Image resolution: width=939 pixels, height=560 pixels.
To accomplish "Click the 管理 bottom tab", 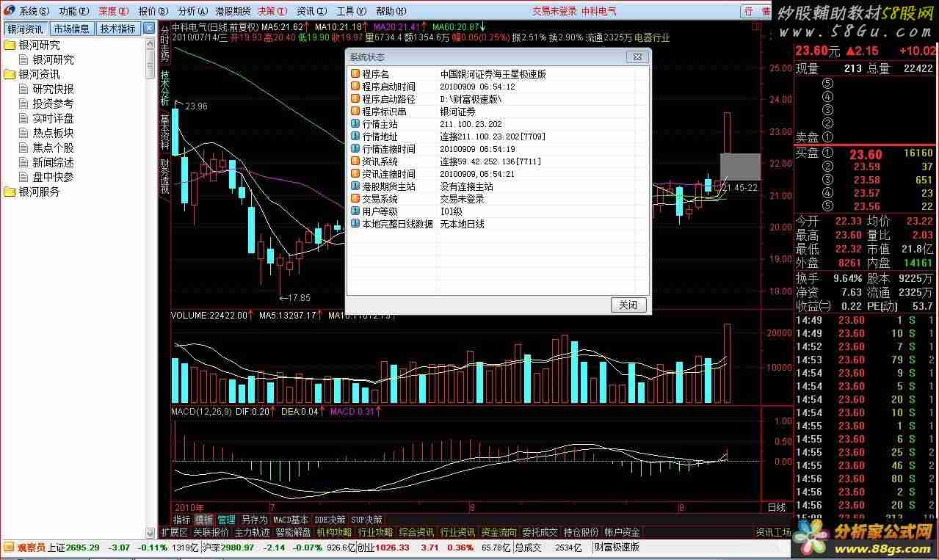I will (226, 520).
